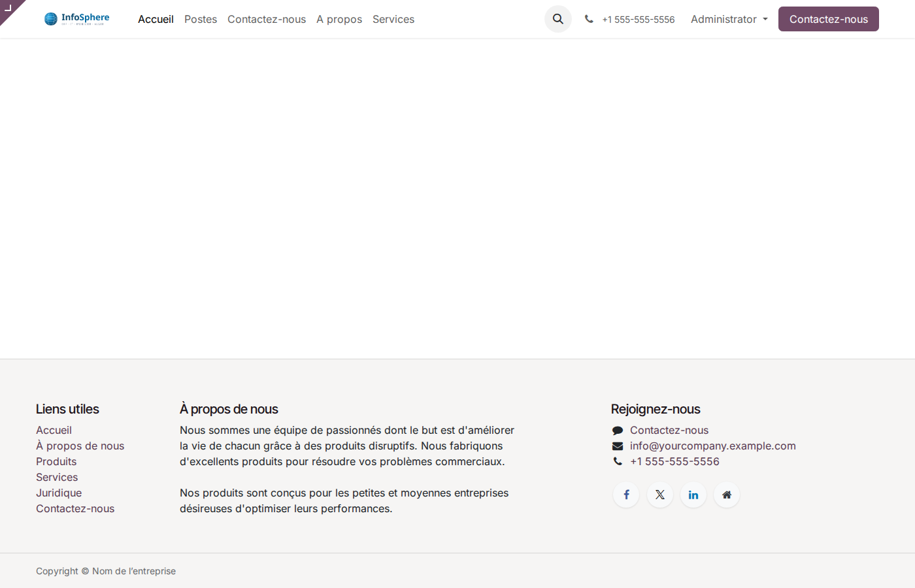Open the A propos page from the navbar

[x=339, y=19]
